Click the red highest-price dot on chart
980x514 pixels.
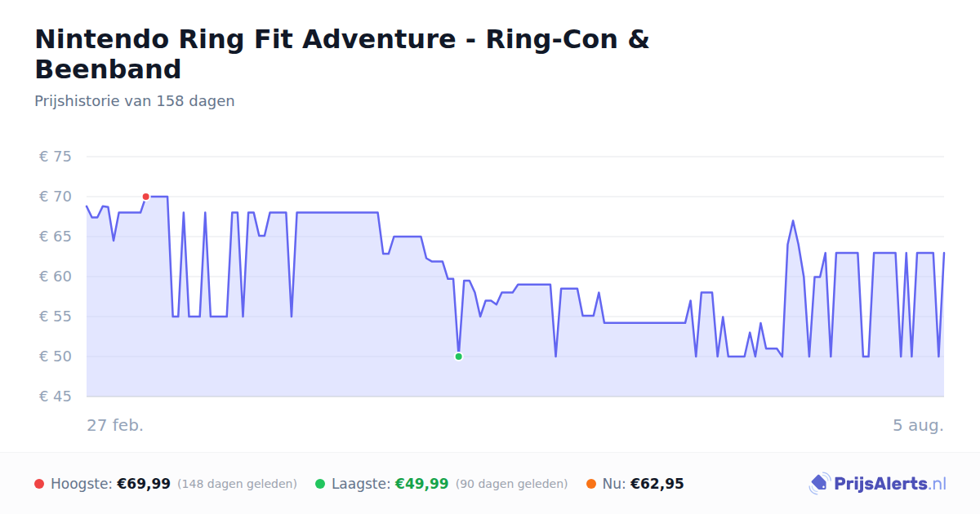145,197
